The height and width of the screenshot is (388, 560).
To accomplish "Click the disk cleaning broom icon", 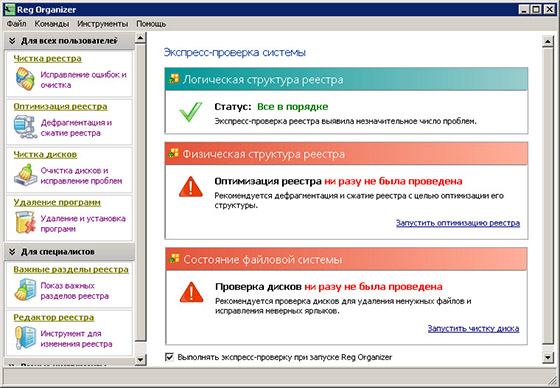I will pos(25,175).
